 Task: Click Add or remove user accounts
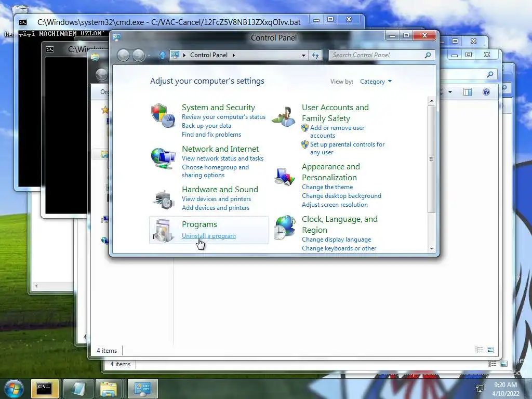click(337, 131)
